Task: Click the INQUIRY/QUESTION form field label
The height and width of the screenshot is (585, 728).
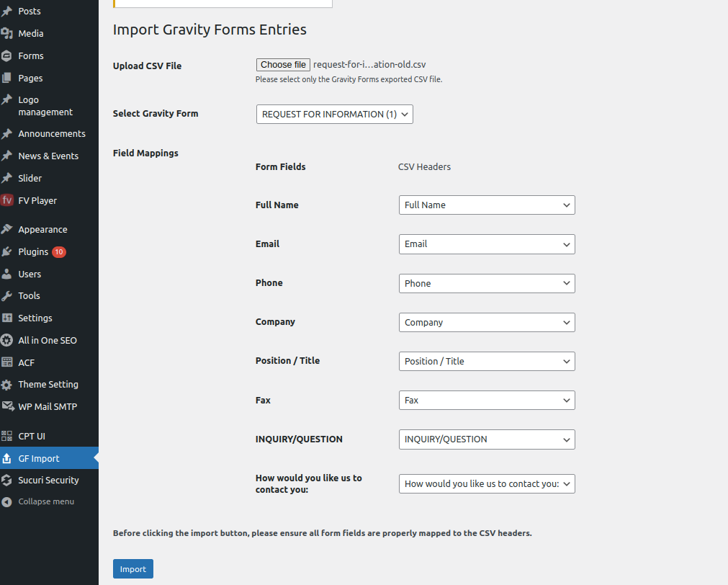Action: (299, 439)
